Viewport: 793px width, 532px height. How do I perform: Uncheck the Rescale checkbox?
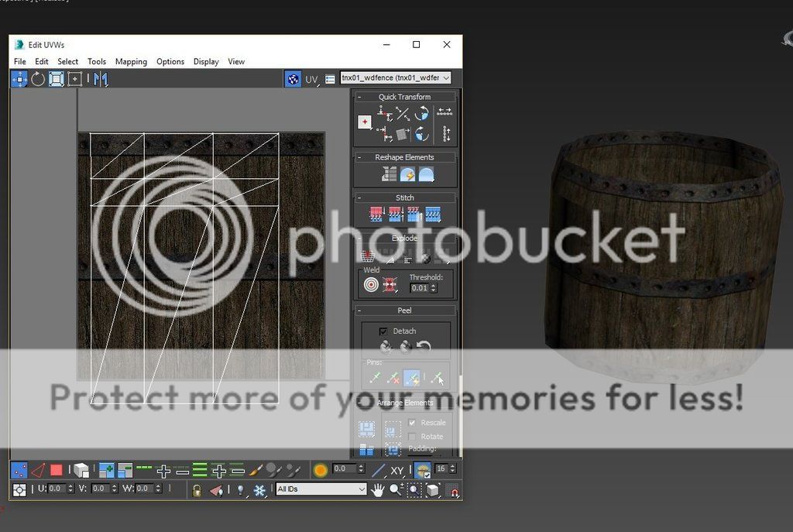point(412,423)
